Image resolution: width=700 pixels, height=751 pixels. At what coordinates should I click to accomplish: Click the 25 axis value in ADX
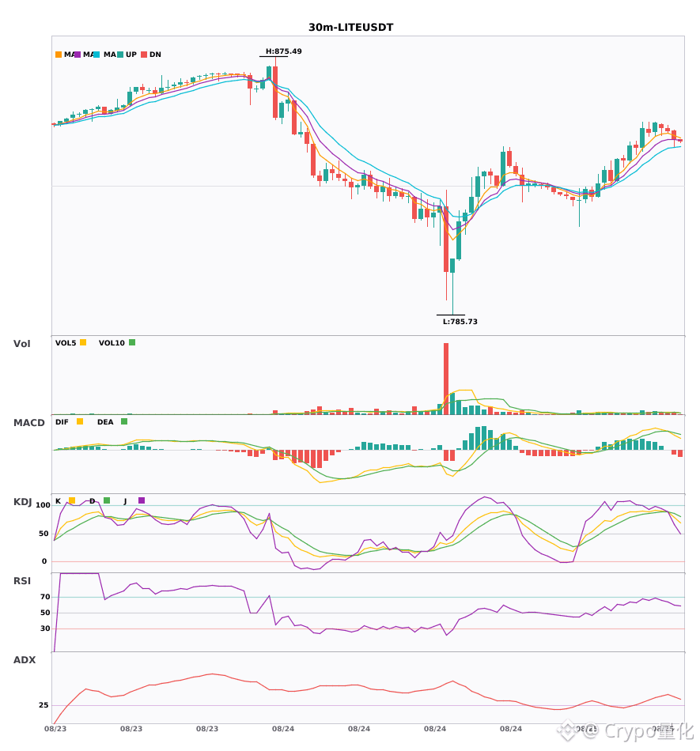pyautogui.click(x=44, y=705)
